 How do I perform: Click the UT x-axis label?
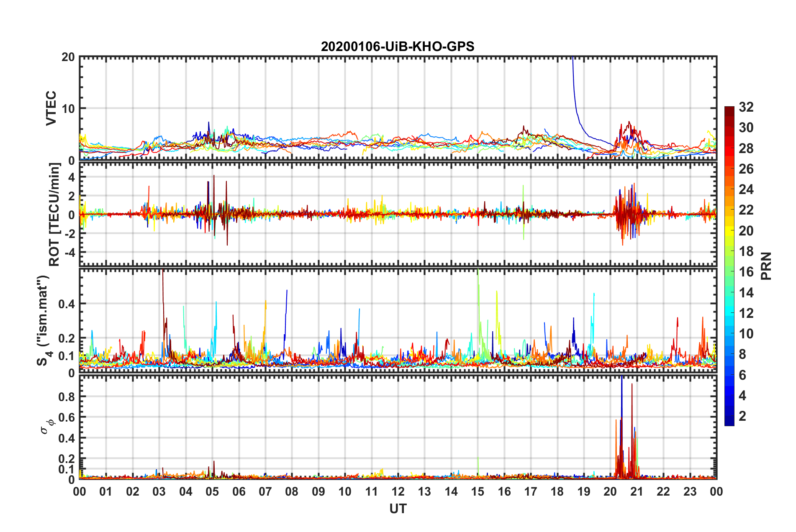coord(398,509)
